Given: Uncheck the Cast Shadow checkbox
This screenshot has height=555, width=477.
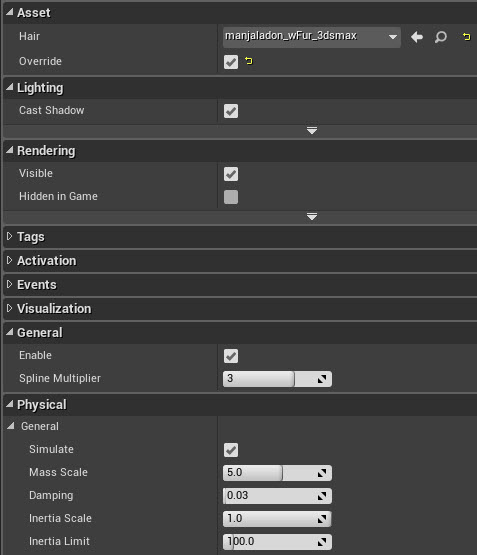Looking at the screenshot, I should (231, 111).
